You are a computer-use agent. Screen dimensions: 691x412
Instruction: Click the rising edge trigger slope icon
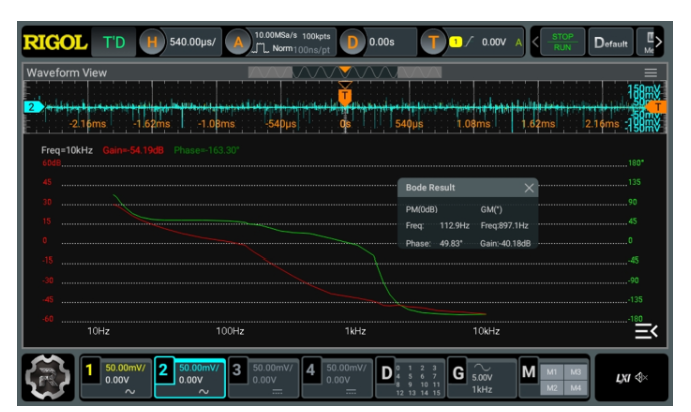469,42
